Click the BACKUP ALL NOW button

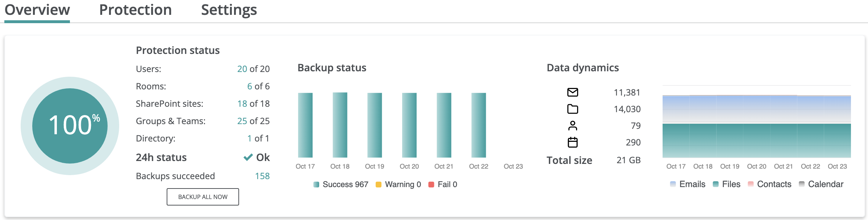click(203, 197)
